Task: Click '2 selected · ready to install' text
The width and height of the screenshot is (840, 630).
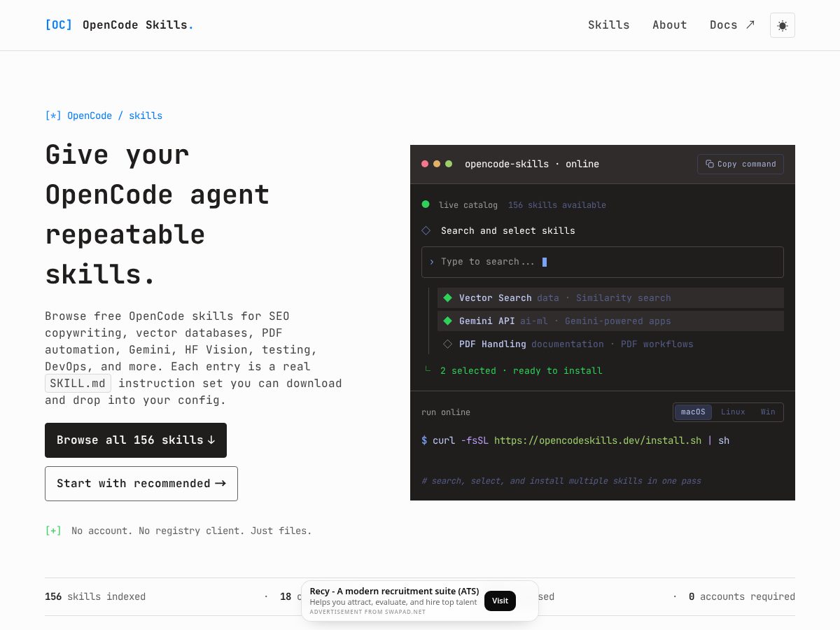Action: click(x=521, y=370)
